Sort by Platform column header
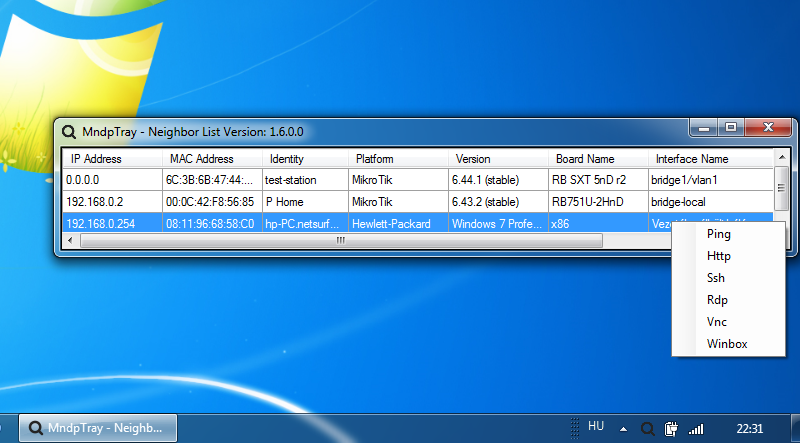 point(398,159)
